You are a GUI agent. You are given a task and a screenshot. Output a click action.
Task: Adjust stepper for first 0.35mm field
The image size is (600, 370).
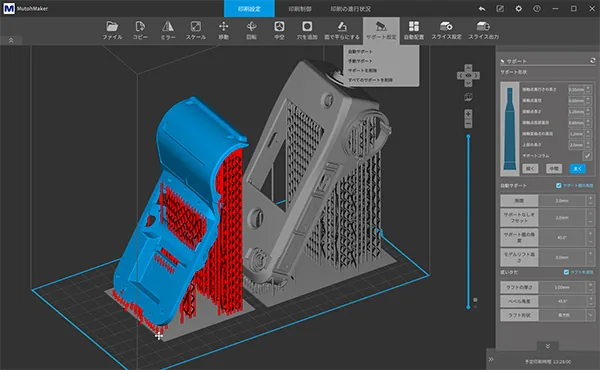tap(588, 90)
